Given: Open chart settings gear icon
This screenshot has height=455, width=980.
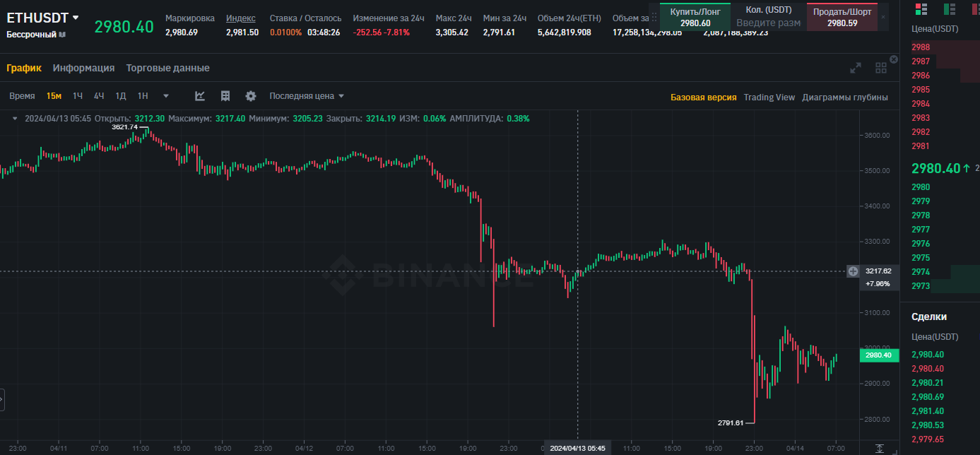Looking at the screenshot, I should click(251, 96).
